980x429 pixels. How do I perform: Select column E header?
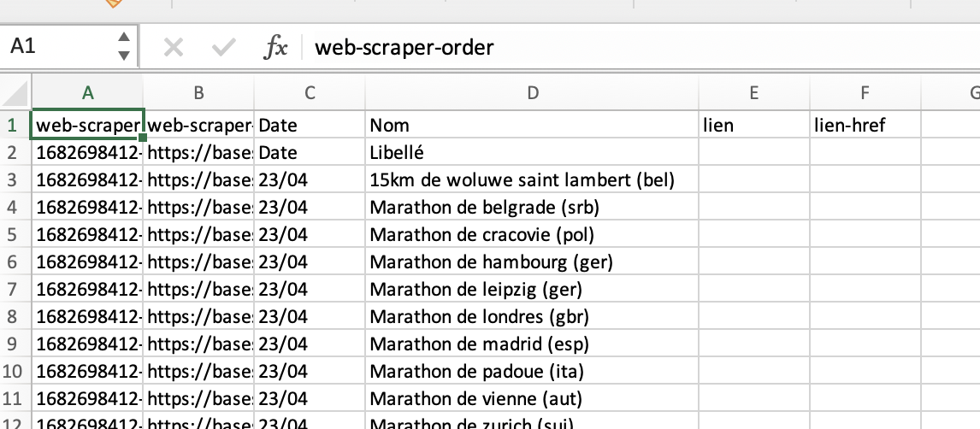click(x=754, y=92)
